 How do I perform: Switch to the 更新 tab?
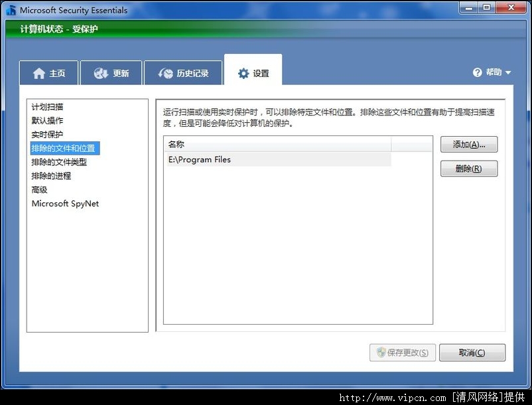[x=111, y=73]
